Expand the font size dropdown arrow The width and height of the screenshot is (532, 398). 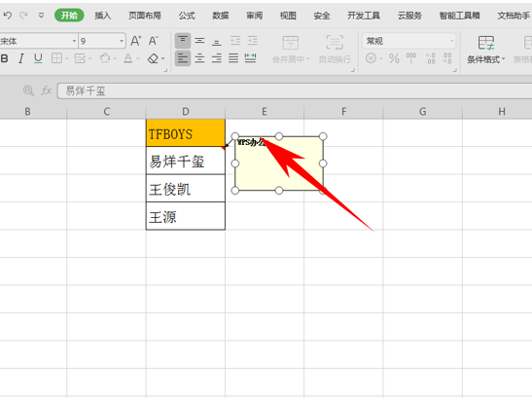coord(122,41)
